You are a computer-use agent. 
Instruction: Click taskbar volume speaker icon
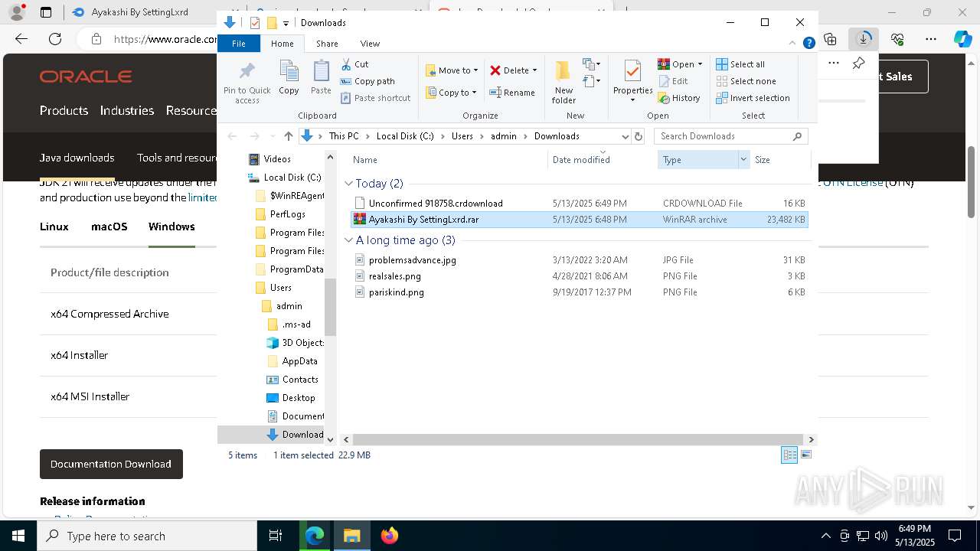coord(881,536)
